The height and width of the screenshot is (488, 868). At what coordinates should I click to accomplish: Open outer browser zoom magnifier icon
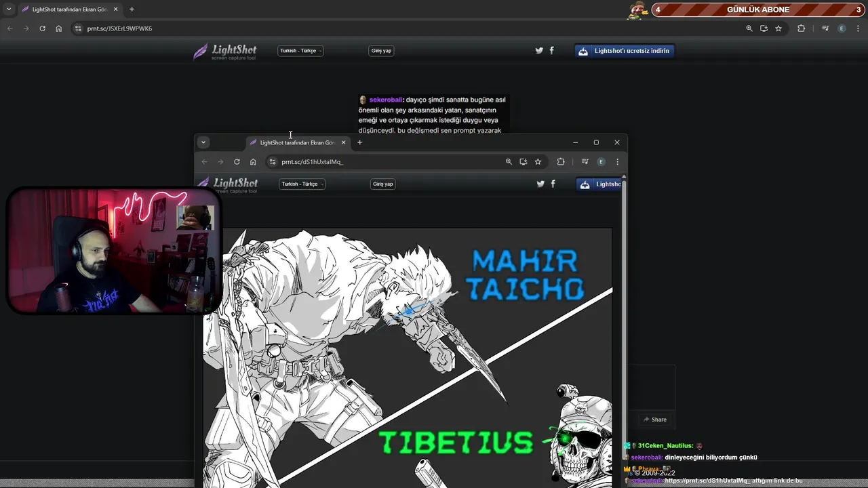(x=749, y=28)
